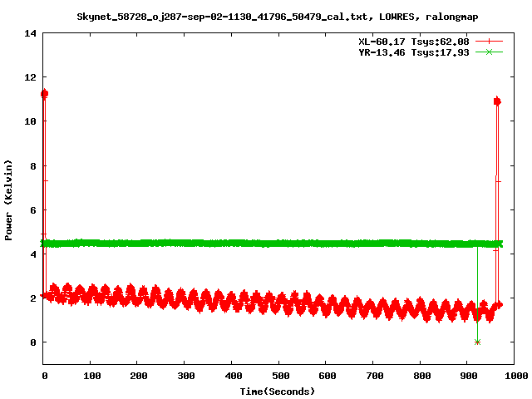Click the x-axis tick label 200
This screenshot has width=532, height=399.
(x=139, y=376)
